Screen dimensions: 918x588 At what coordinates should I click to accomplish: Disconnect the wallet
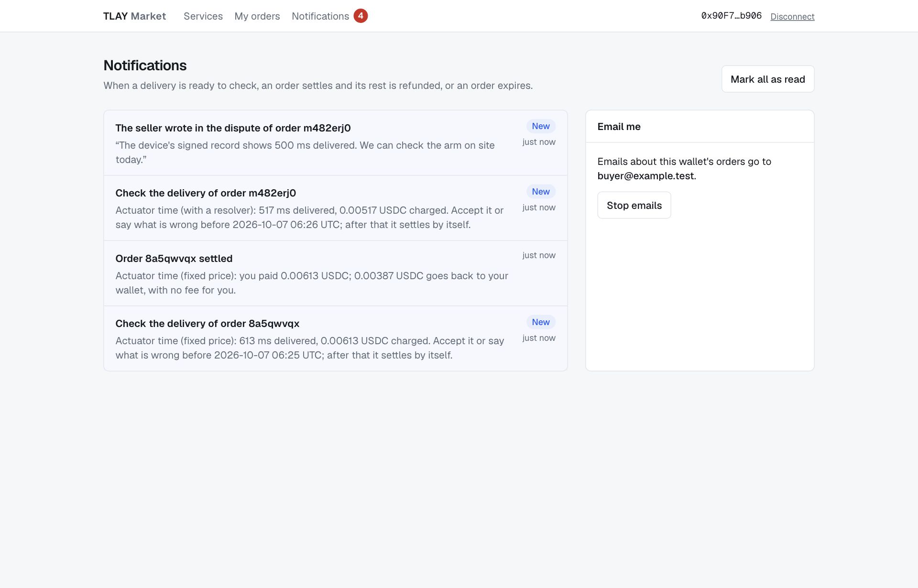[x=792, y=17]
